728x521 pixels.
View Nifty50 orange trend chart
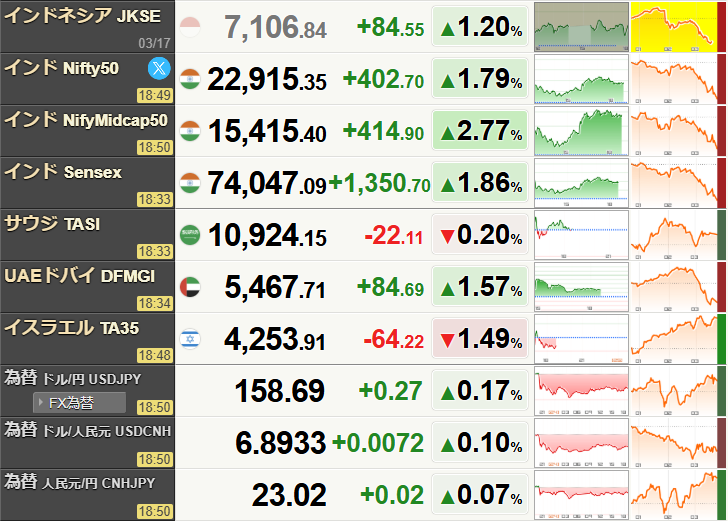click(674, 79)
